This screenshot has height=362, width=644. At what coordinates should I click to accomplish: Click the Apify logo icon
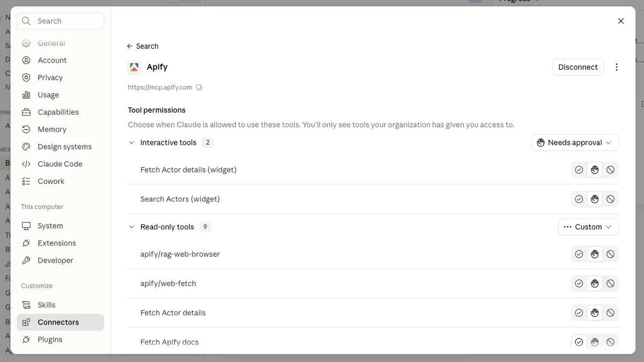pyautogui.click(x=134, y=67)
